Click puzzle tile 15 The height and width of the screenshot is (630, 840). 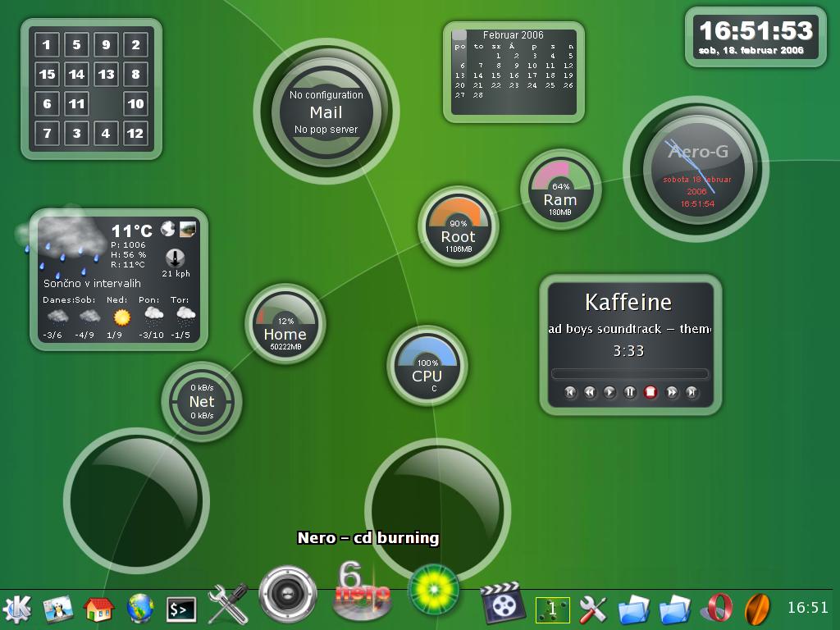pyautogui.click(x=47, y=74)
